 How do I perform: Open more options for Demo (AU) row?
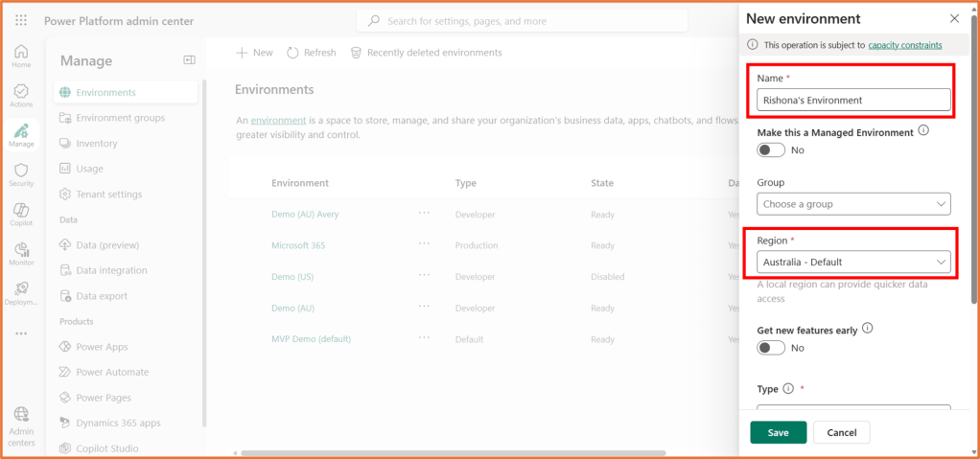pos(425,306)
